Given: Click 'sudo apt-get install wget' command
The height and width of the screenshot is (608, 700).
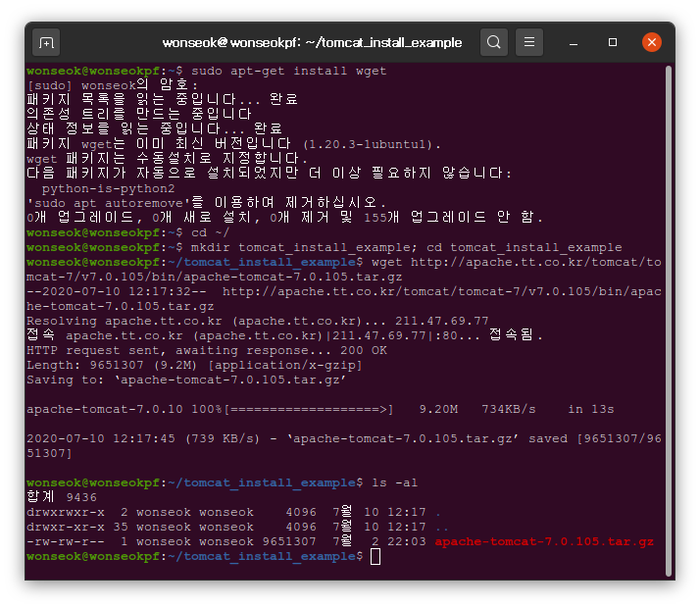Looking at the screenshot, I should tap(289, 71).
